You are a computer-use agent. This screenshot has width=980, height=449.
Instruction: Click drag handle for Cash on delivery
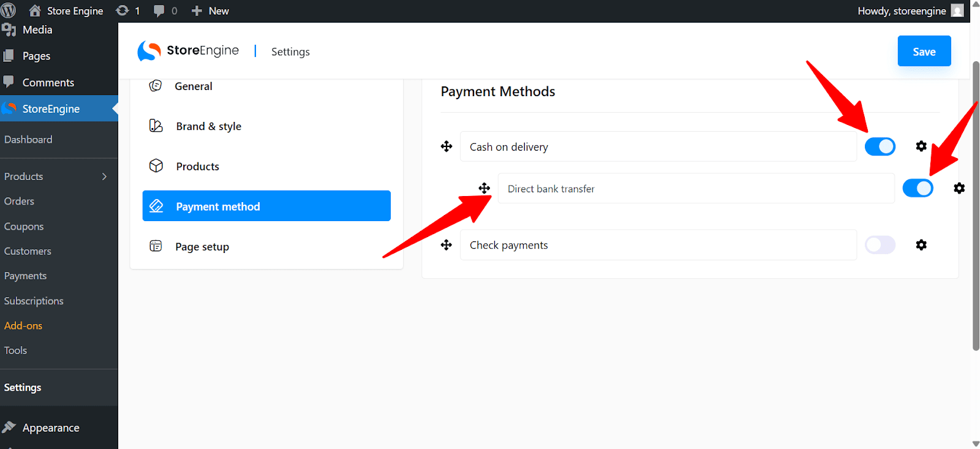[x=447, y=146]
